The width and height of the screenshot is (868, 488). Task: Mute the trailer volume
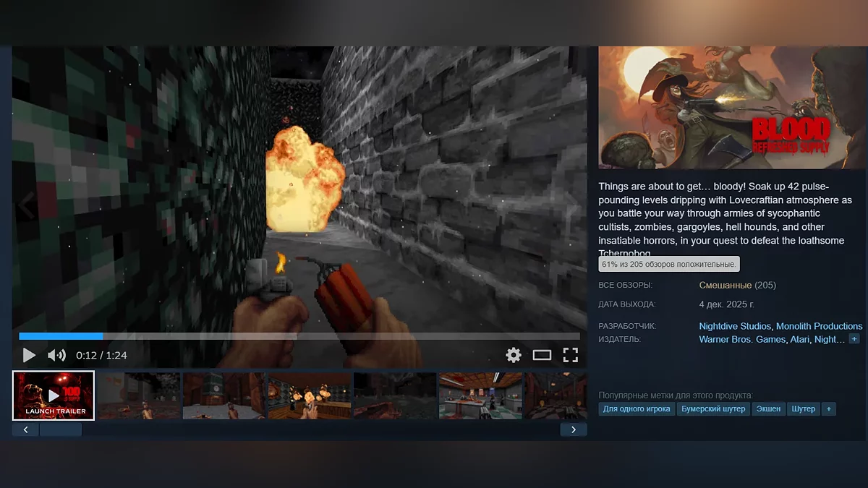click(x=56, y=355)
